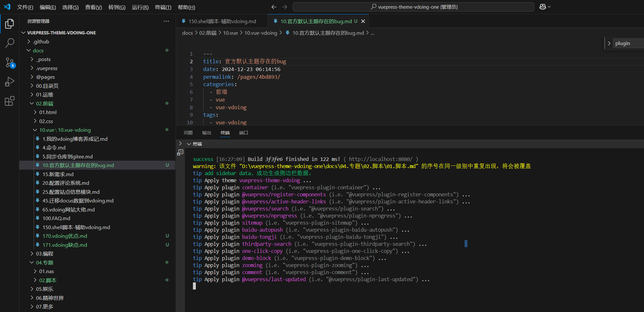Expand the plugin find widget chevron
The image size is (644, 312).
click(609, 43)
